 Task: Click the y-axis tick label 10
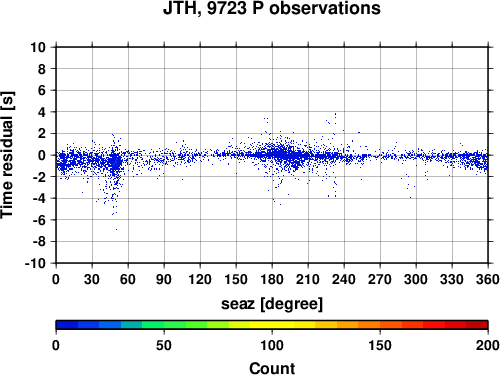pos(38,47)
